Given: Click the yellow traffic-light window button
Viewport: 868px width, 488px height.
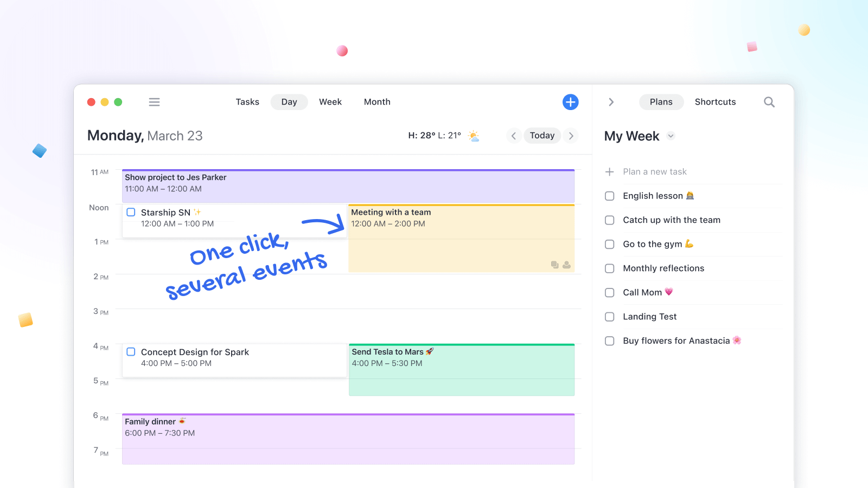Looking at the screenshot, I should (x=105, y=102).
